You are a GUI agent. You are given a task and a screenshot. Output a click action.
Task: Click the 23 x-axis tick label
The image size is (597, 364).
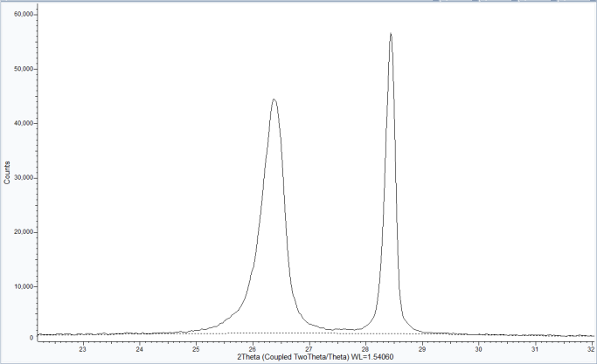(x=83, y=350)
